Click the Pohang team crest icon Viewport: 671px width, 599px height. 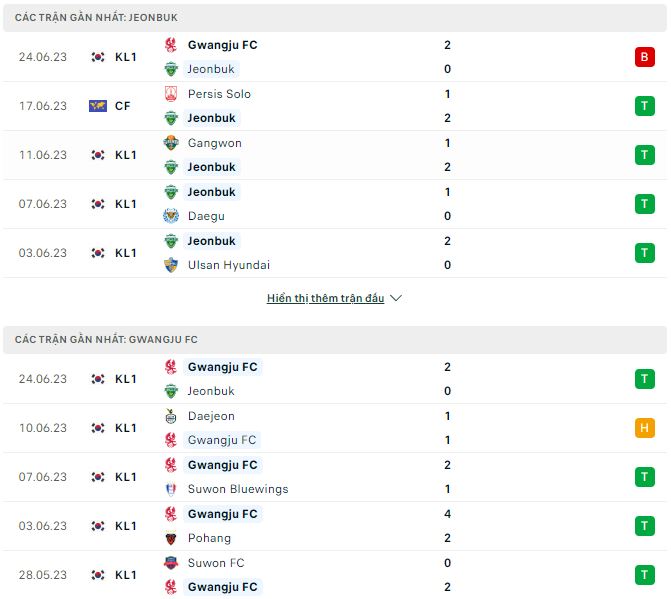coord(170,538)
